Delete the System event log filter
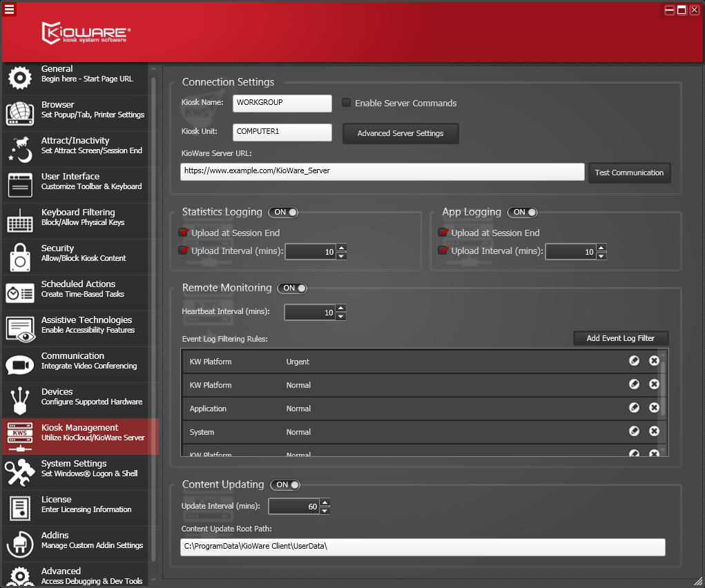705x588 pixels. point(654,431)
